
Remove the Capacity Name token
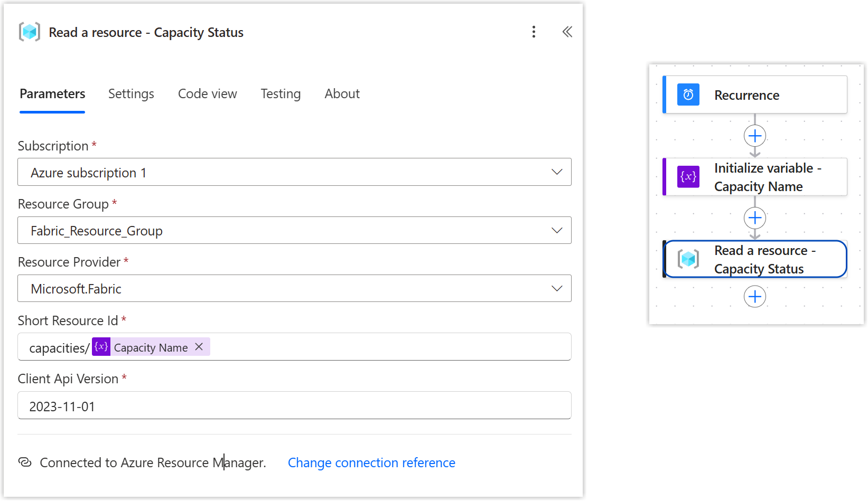point(199,347)
